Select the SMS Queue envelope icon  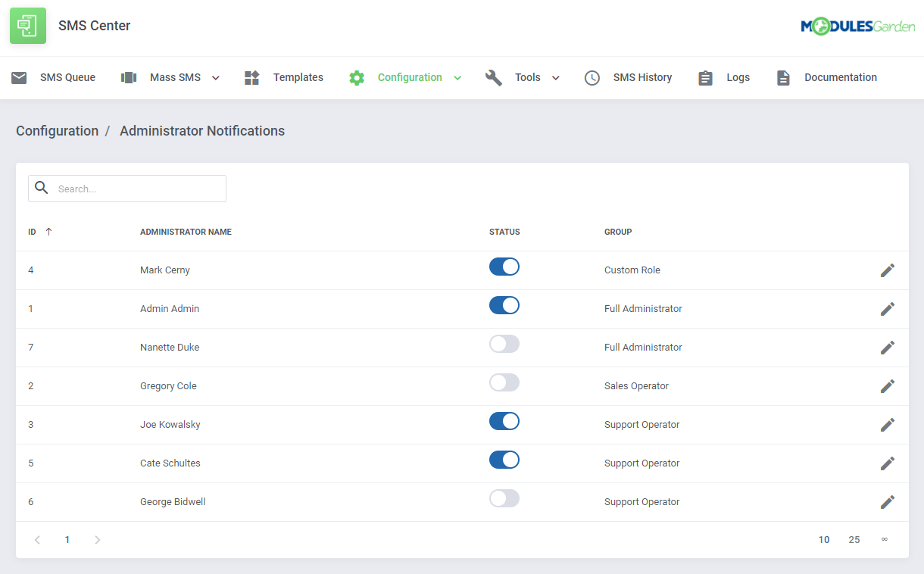[18, 76]
